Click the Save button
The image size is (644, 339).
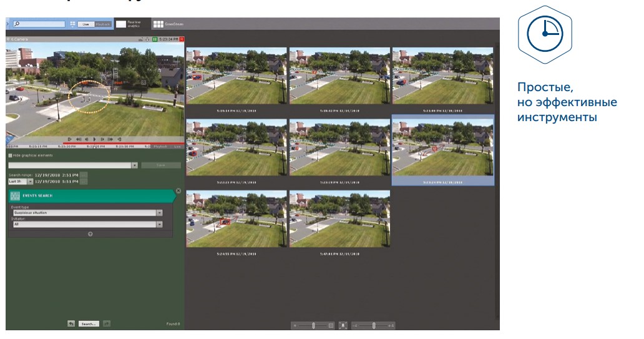click(x=161, y=165)
